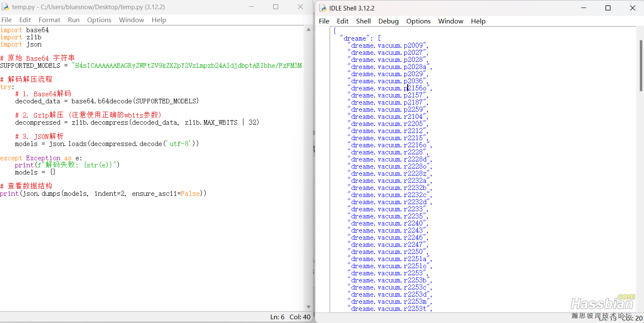Image resolution: width=644 pixels, height=323 pixels.
Task: Click 'dreame.vacuum.p2027' in shell output
Action: click(x=388, y=53)
